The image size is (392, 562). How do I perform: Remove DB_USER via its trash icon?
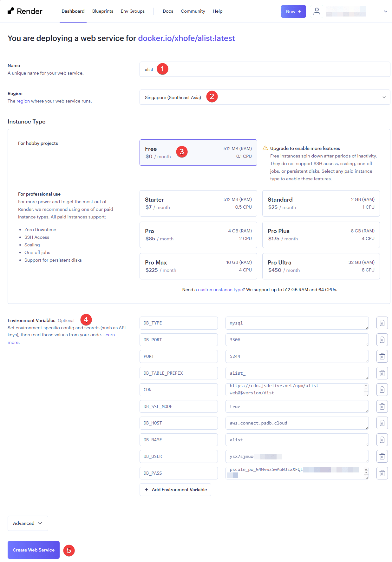382,456
